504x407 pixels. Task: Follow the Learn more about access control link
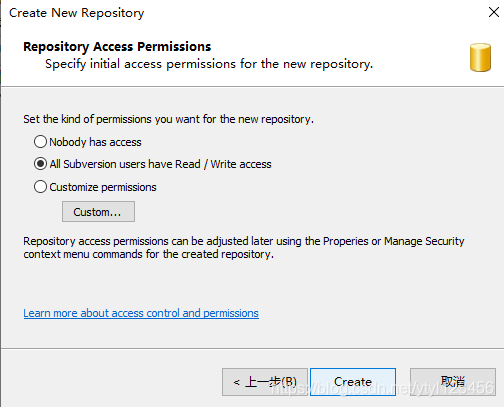(x=141, y=313)
